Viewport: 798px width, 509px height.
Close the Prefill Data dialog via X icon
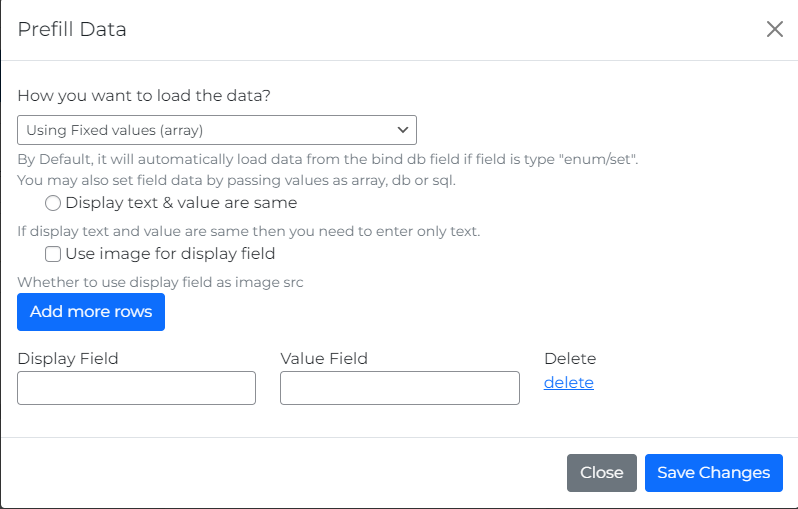point(774,29)
